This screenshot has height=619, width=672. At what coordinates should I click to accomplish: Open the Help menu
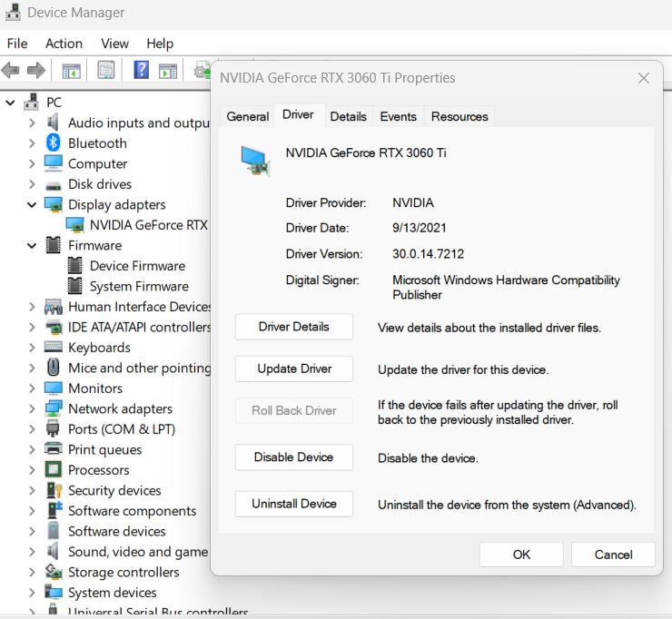160,44
